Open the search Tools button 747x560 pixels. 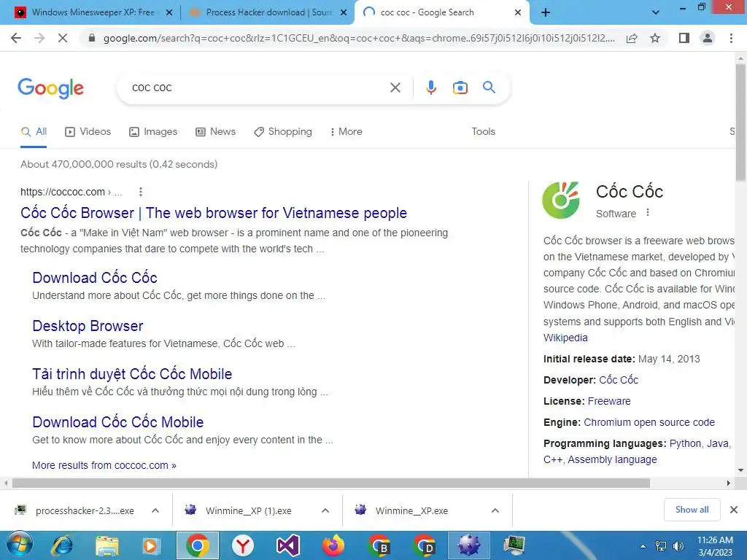(x=483, y=131)
